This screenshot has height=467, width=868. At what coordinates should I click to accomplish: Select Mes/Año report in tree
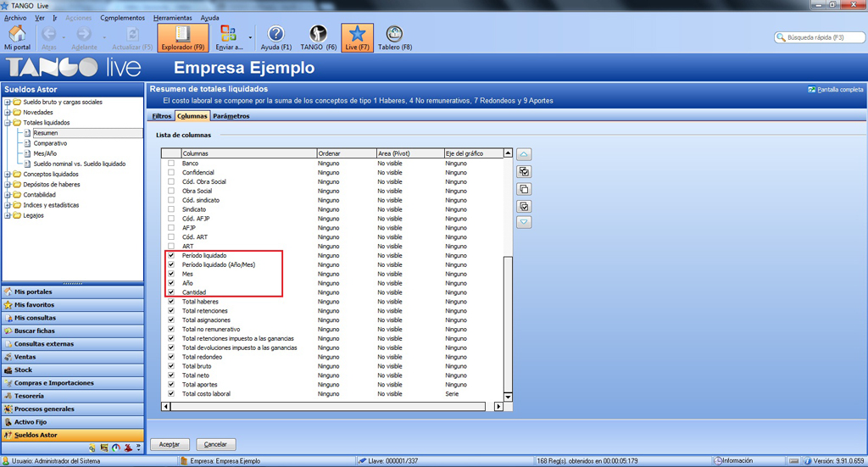45,153
